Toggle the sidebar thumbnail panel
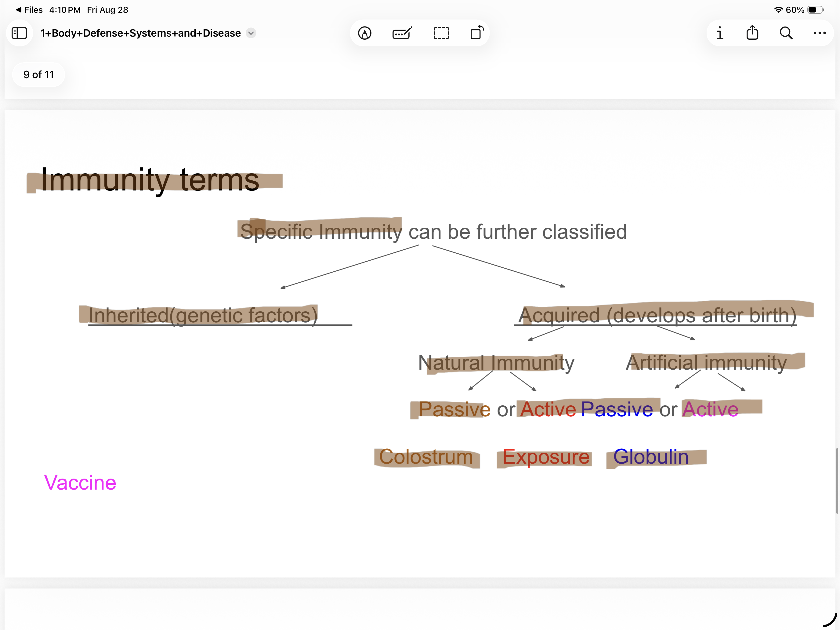Image resolution: width=840 pixels, height=630 pixels. [x=19, y=33]
